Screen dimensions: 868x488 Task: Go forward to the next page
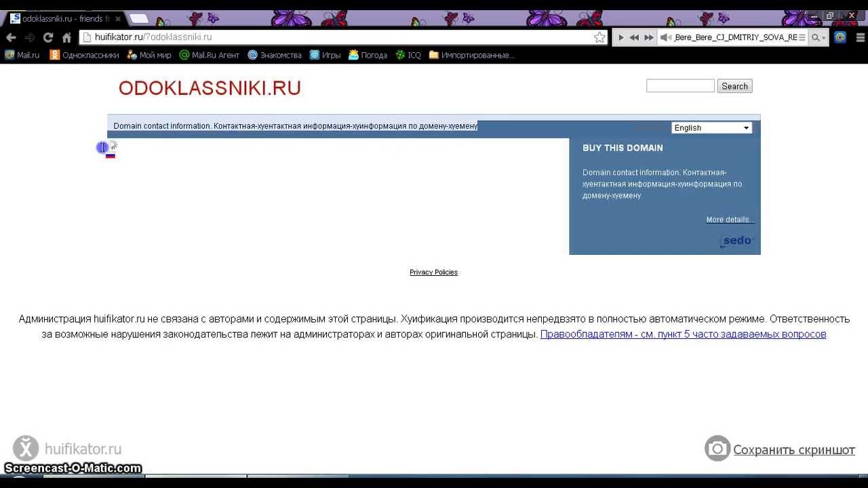29,37
